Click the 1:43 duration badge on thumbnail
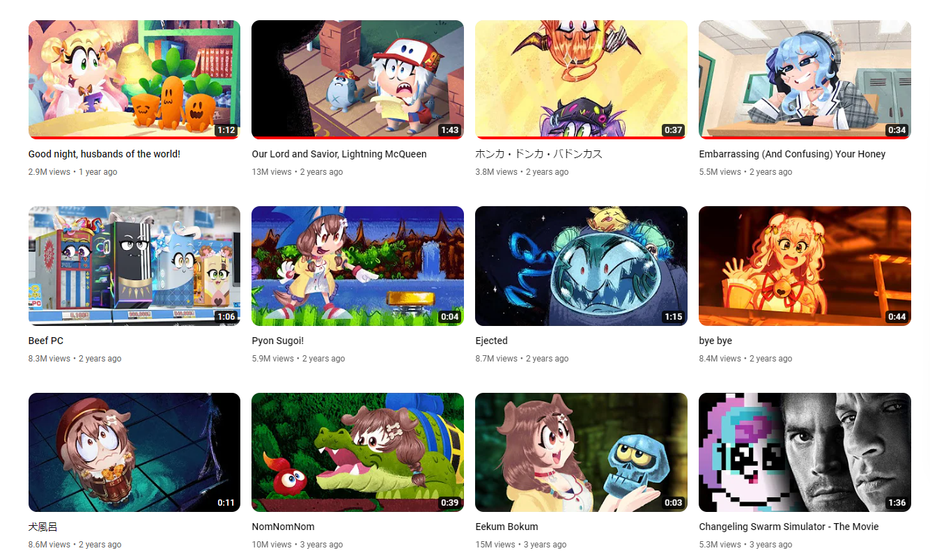The image size is (930, 560). coord(449,130)
